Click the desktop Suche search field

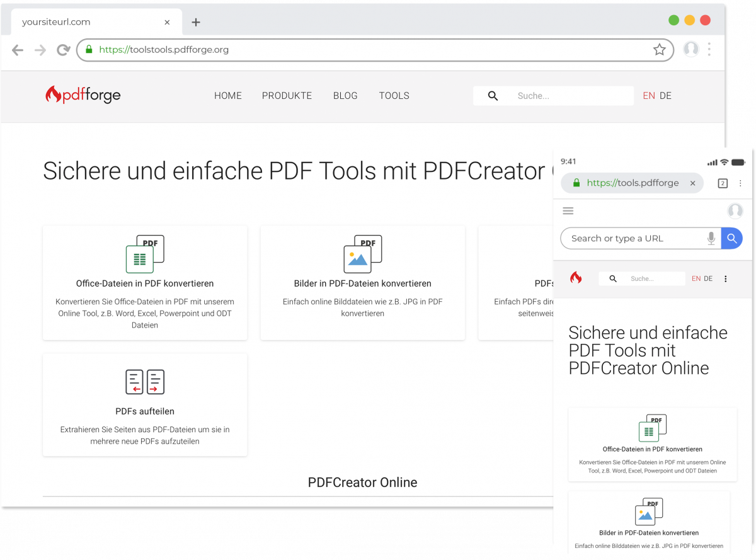point(567,96)
